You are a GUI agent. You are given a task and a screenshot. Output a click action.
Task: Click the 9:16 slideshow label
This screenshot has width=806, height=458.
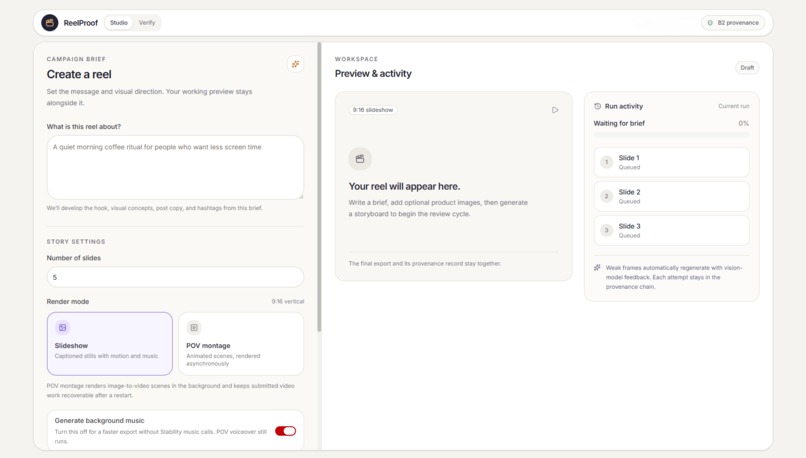point(373,110)
